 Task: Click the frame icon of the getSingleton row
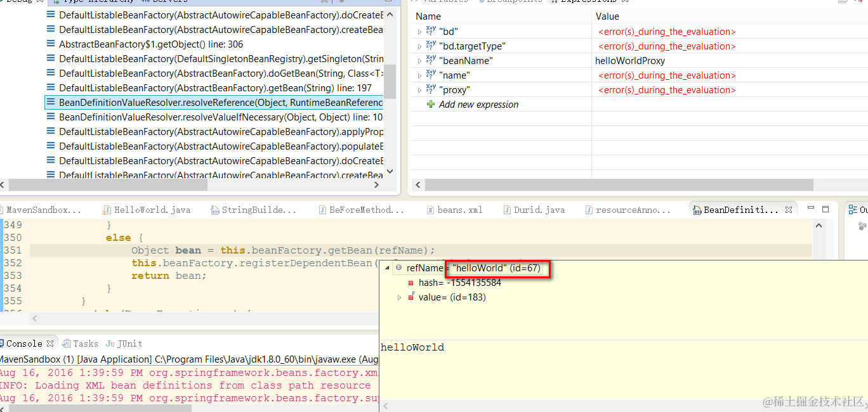51,59
